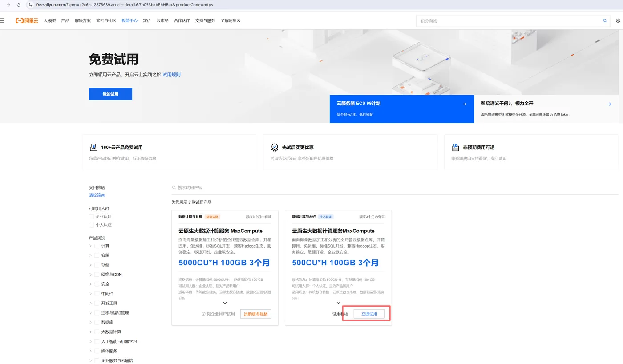623x364 pixels.
Task: Tick the 个人认证 filter checkbox
Action: click(91, 225)
